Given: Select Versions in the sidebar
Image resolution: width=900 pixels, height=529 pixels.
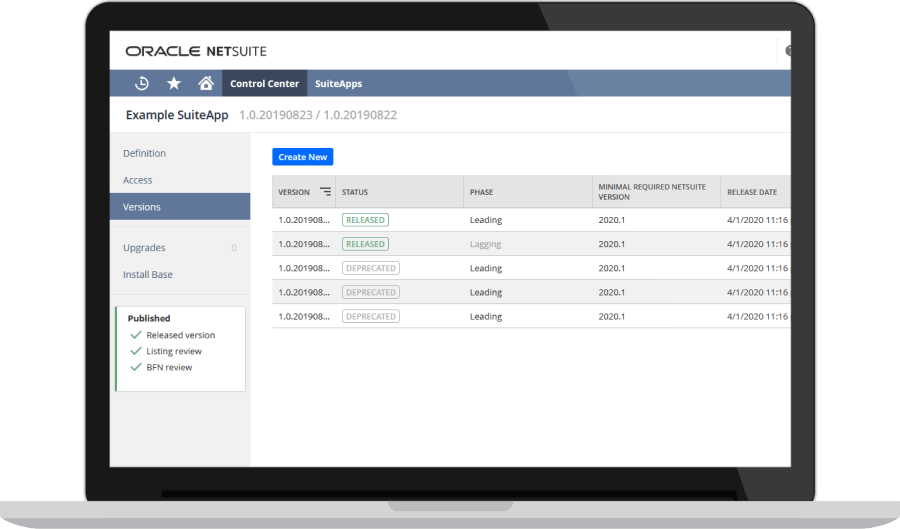Looking at the screenshot, I should click(x=142, y=207).
